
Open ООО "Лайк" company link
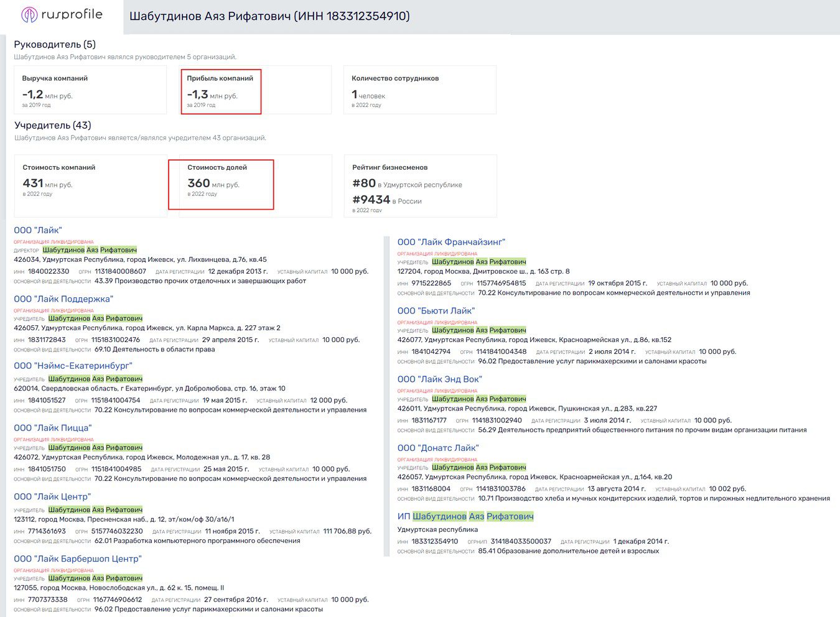tap(38, 230)
